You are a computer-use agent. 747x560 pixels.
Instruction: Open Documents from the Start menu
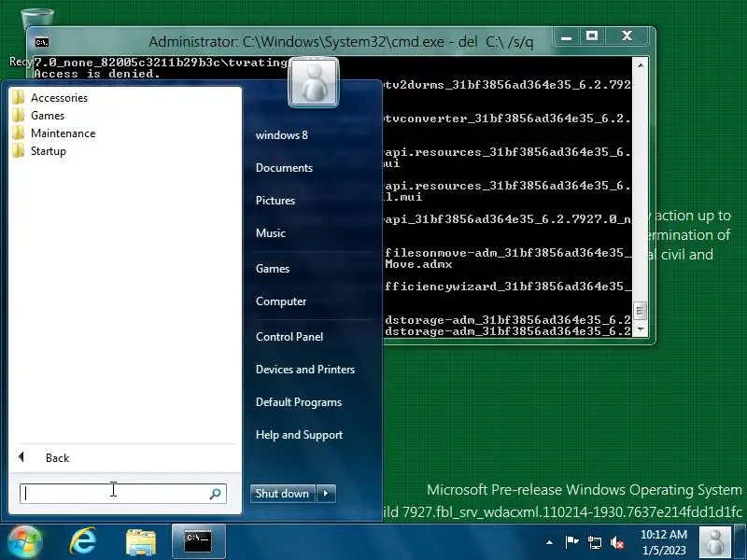click(284, 168)
